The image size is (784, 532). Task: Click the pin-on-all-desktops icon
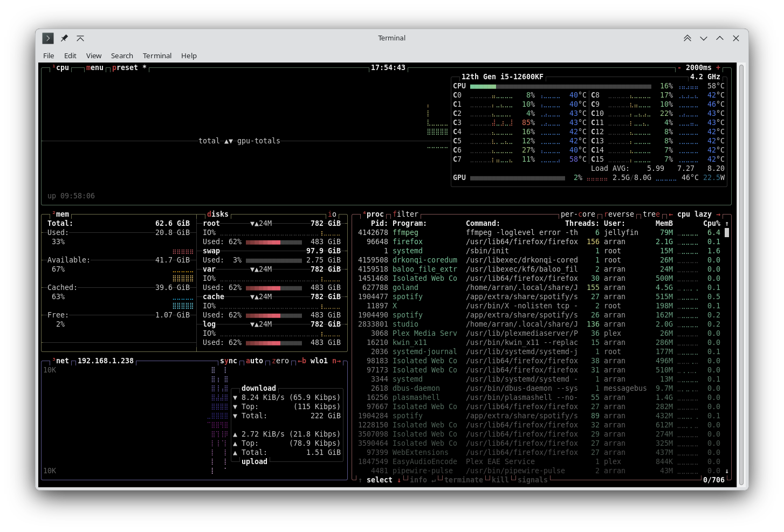[x=64, y=38]
